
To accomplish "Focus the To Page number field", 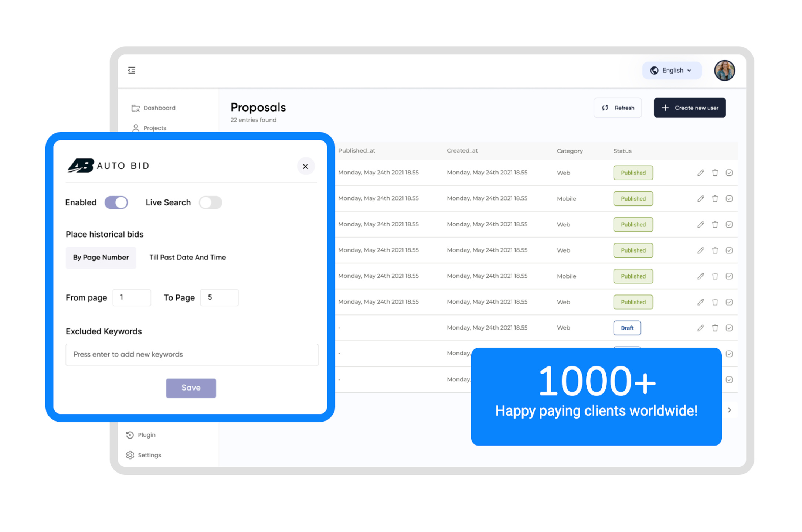I will tap(219, 297).
